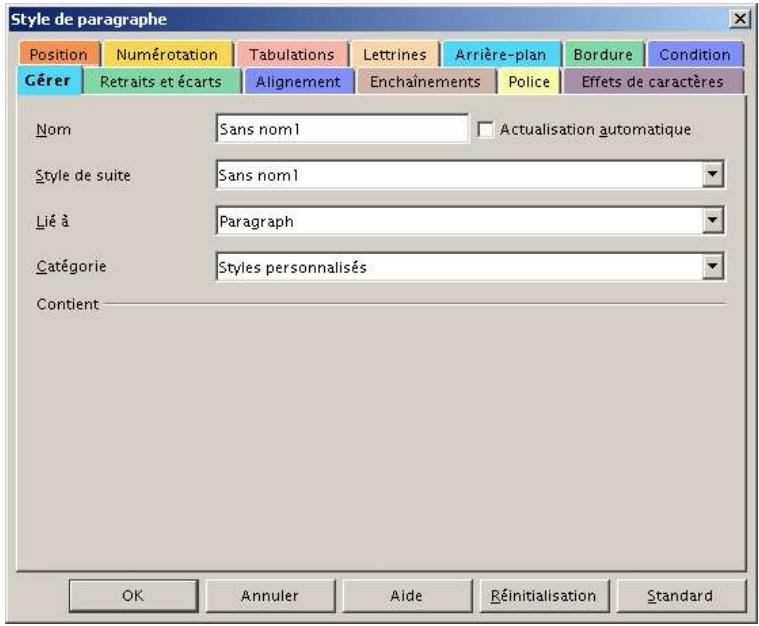Open the Arrière-plan tab
This screenshot has height=626, width=759.
501,54
